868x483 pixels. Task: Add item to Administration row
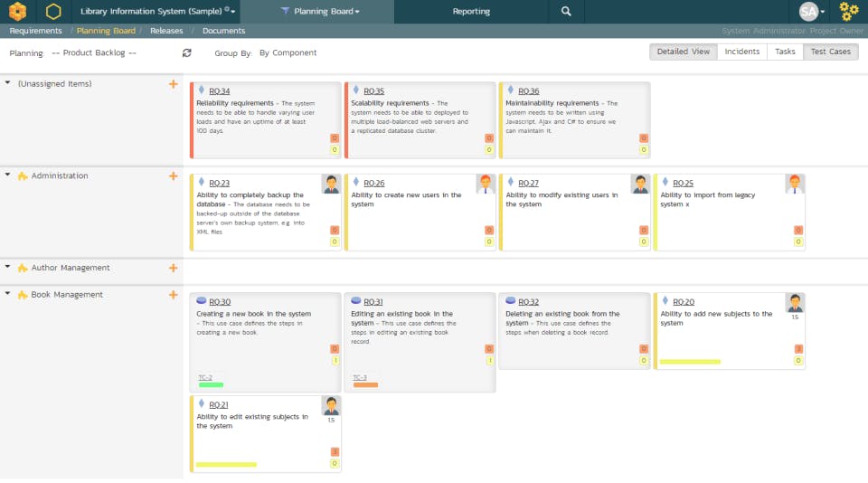click(174, 176)
